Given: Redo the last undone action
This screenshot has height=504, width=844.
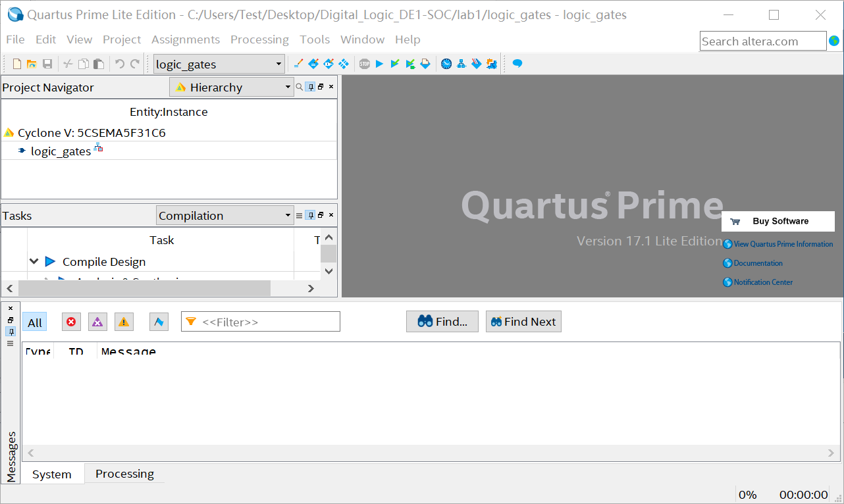Looking at the screenshot, I should tap(135, 64).
